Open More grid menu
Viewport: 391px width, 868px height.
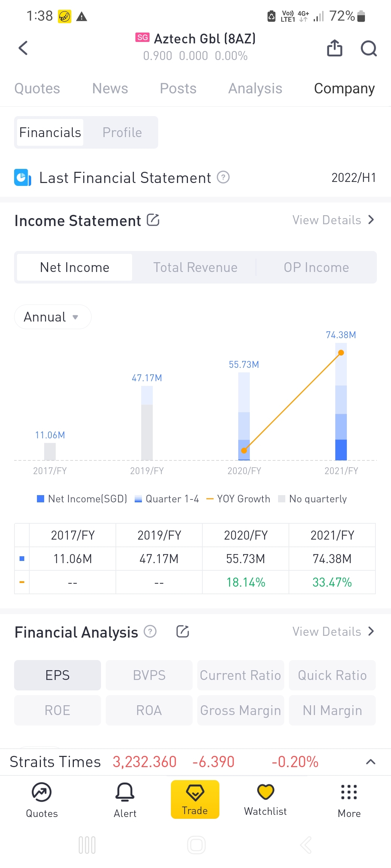349,800
